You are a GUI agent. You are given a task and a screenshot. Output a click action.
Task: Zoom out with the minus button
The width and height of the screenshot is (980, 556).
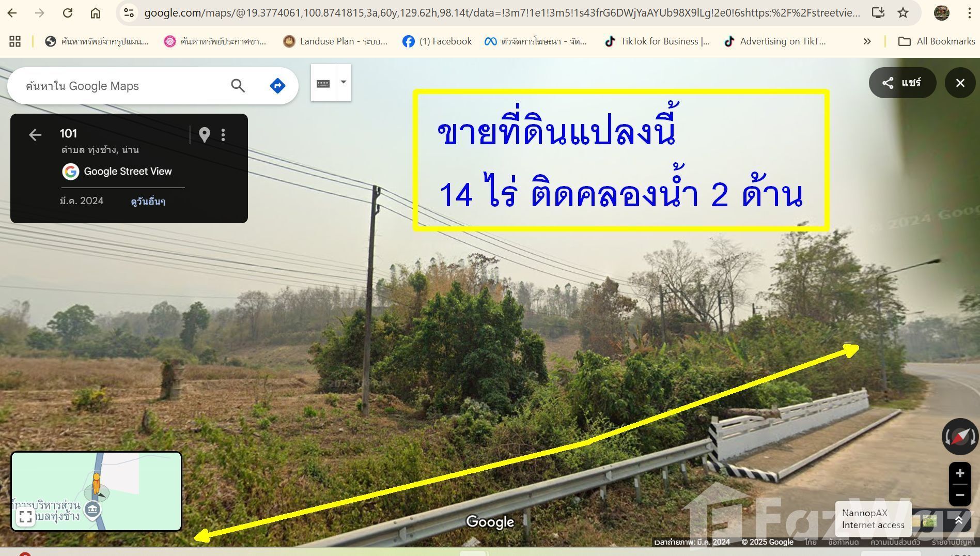[x=960, y=495]
